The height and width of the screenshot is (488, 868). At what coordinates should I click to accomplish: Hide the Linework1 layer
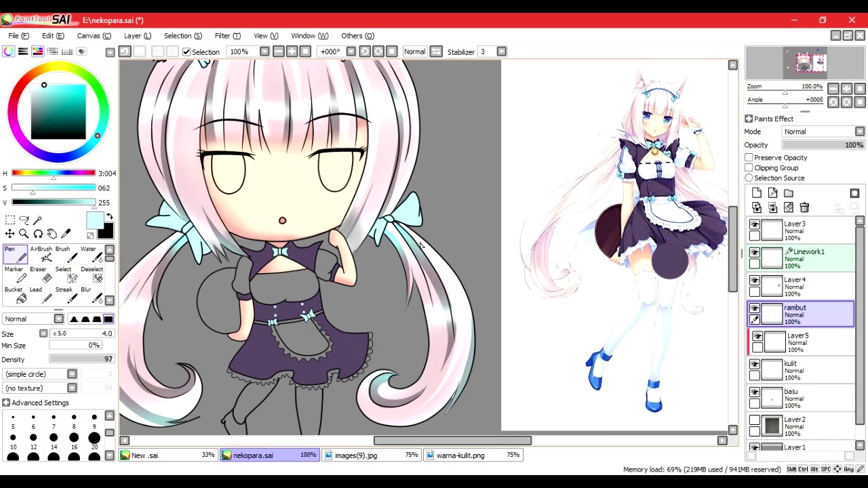click(x=755, y=253)
